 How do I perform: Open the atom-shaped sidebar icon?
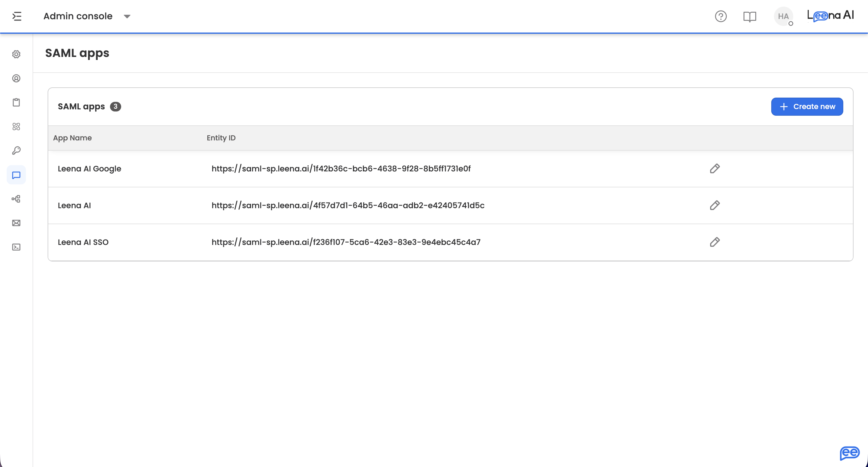[x=16, y=127]
